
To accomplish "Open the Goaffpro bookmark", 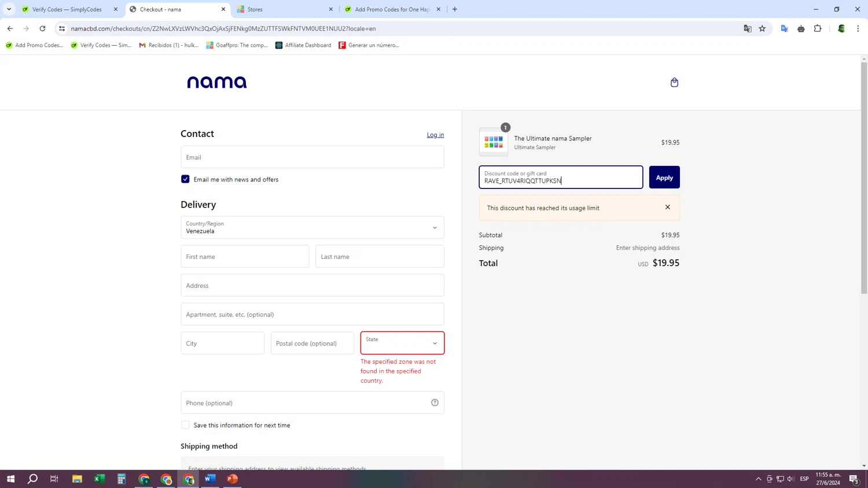I will pyautogui.click(x=237, y=45).
